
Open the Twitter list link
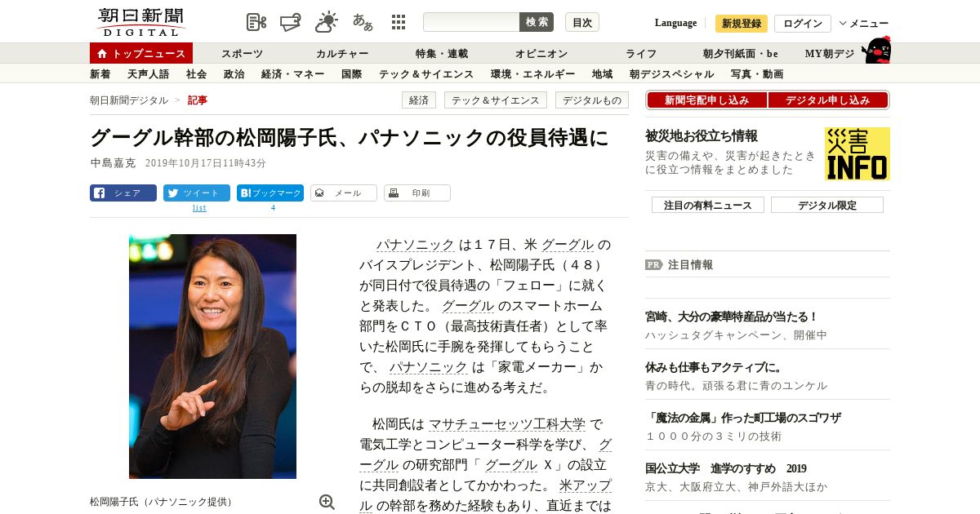pyautogui.click(x=199, y=208)
